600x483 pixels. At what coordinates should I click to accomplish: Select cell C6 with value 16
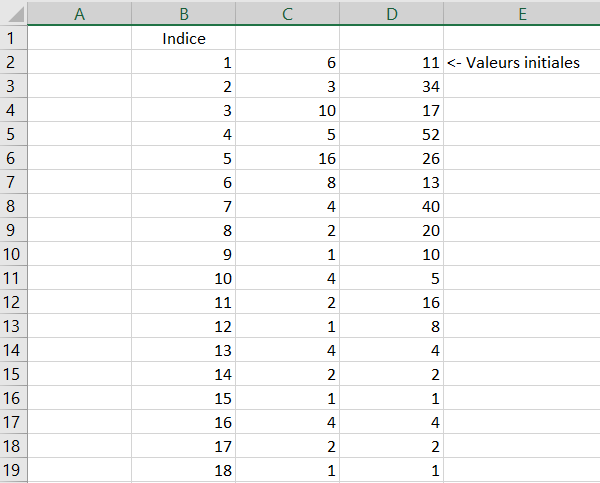pos(288,158)
